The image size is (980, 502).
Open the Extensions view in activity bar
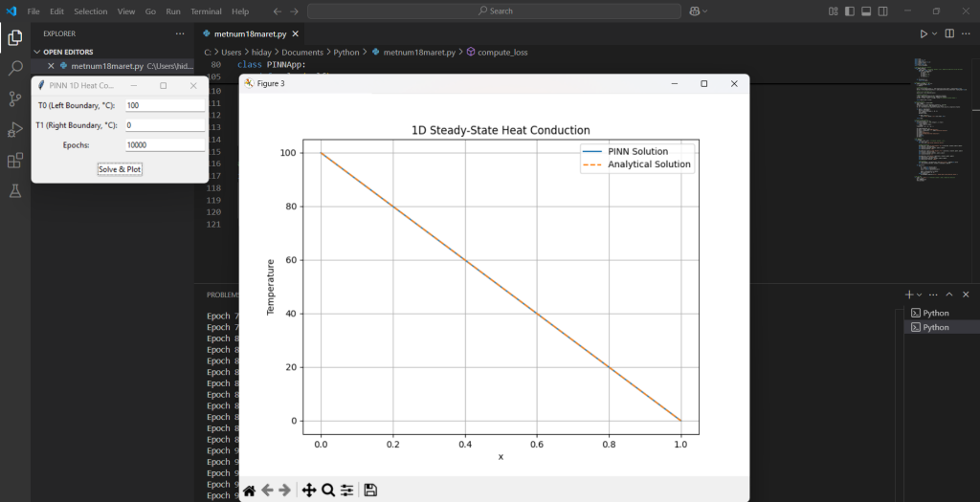[15, 160]
